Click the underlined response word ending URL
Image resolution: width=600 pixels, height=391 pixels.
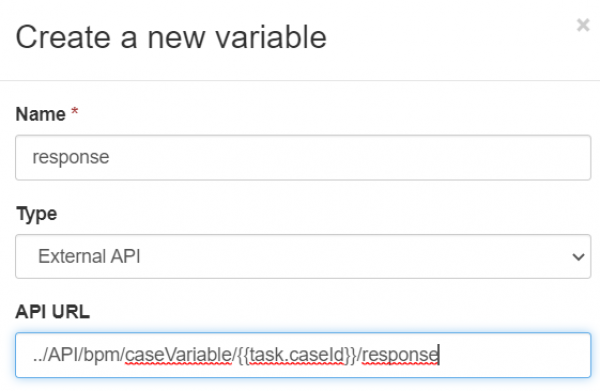tap(399, 355)
